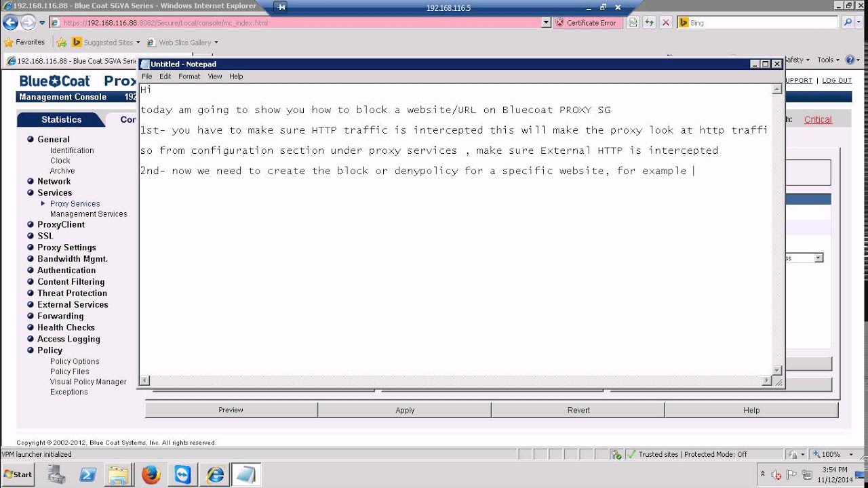The height and width of the screenshot is (488, 868).
Task: Open Notepad Format menu
Action: coord(189,76)
